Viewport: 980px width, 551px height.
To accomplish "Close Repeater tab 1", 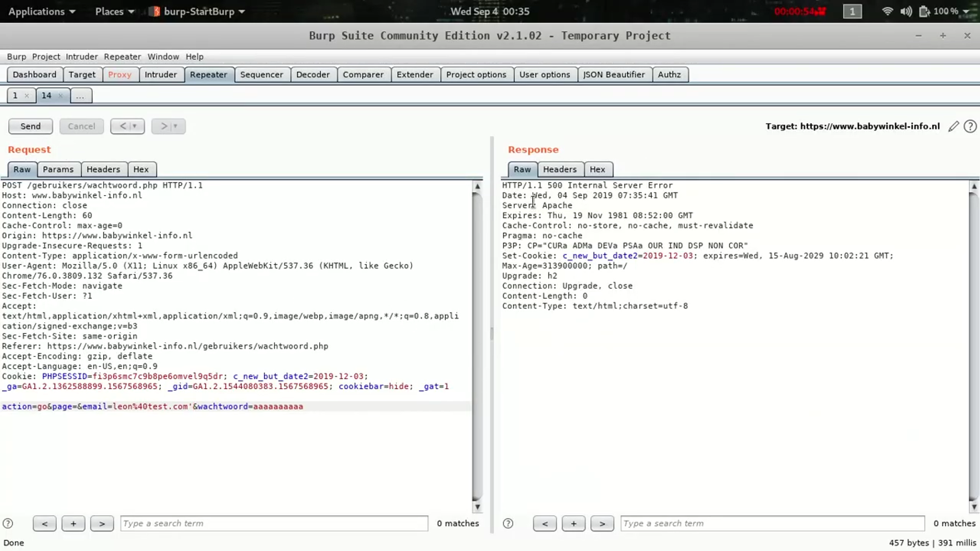I will pyautogui.click(x=27, y=95).
